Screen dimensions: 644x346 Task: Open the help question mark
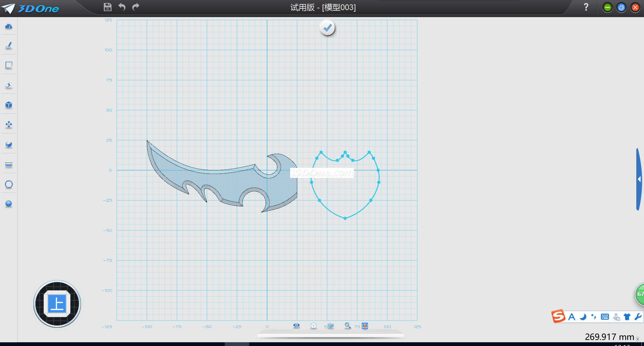(x=586, y=7)
